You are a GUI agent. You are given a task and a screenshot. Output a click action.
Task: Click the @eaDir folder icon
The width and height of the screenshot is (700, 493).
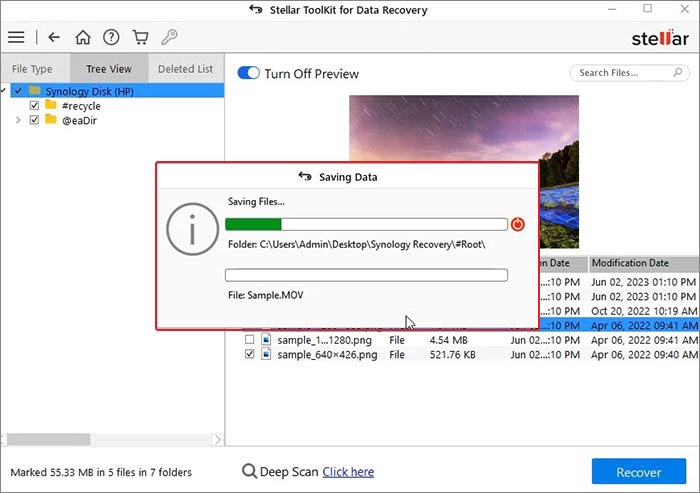[x=51, y=120]
